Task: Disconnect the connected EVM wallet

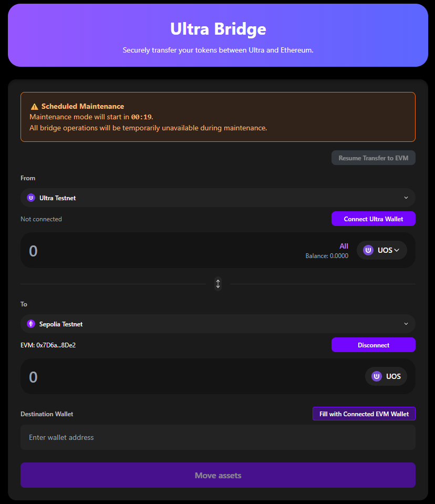Action: tap(373, 344)
